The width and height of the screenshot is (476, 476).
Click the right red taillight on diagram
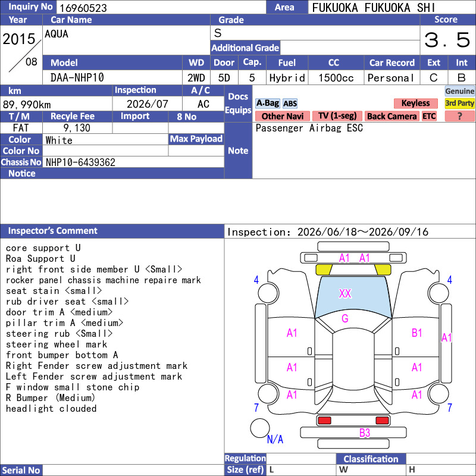click(382, 421)
